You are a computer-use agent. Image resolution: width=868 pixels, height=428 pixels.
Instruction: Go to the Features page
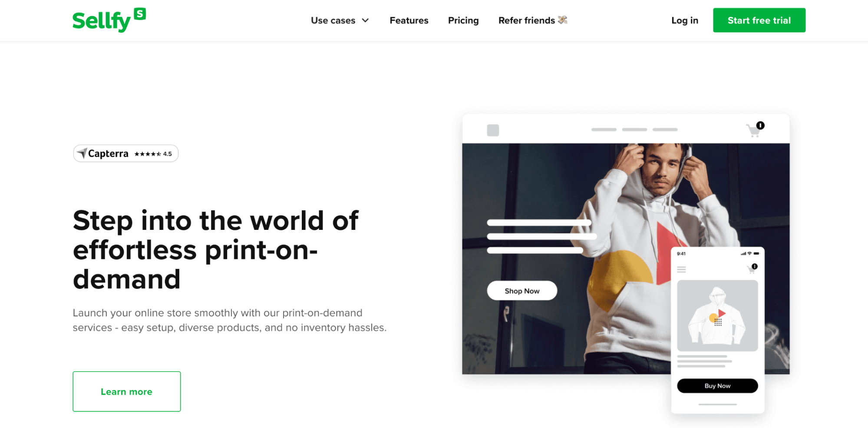pos(409,20)
